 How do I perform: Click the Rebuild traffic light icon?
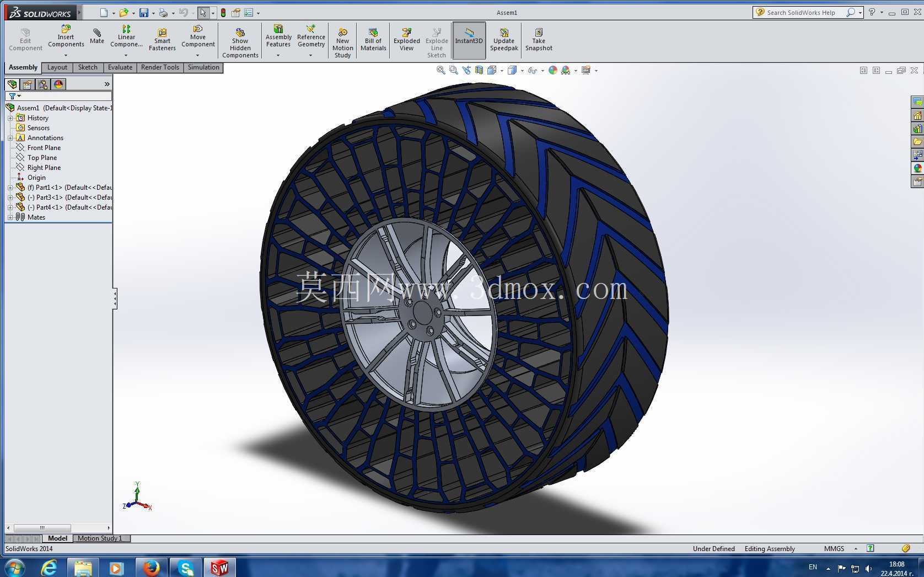[223, 12]
